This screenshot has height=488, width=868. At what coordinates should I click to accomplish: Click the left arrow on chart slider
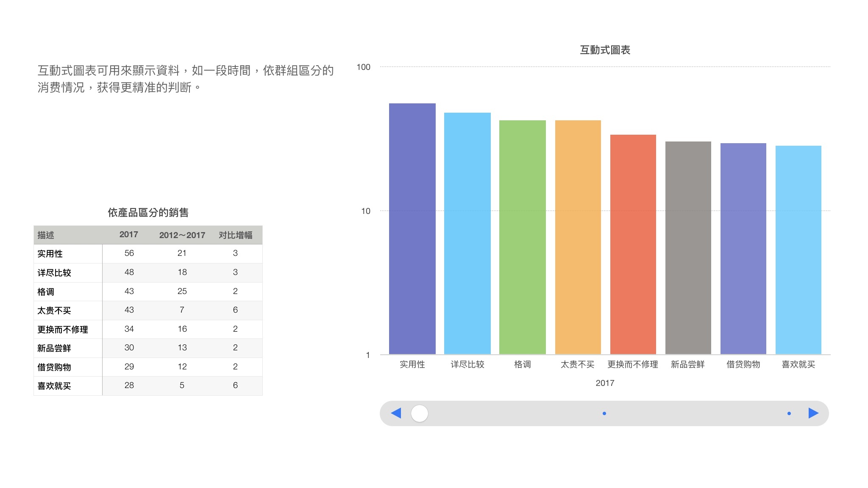tap(396, 413)
